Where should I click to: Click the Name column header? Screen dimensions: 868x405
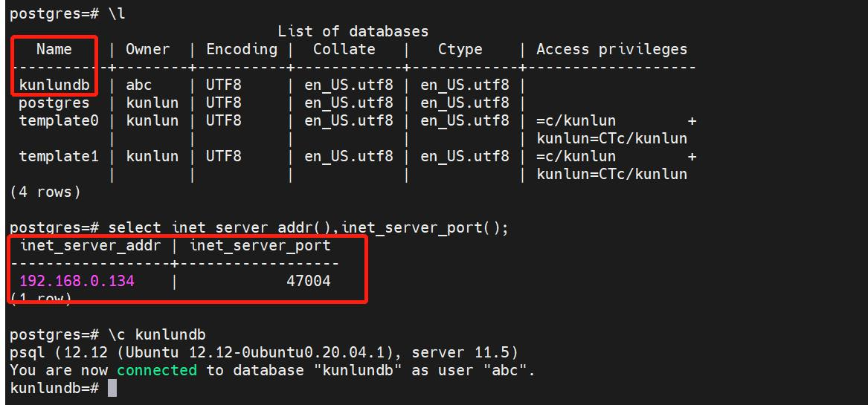(54, 50)
